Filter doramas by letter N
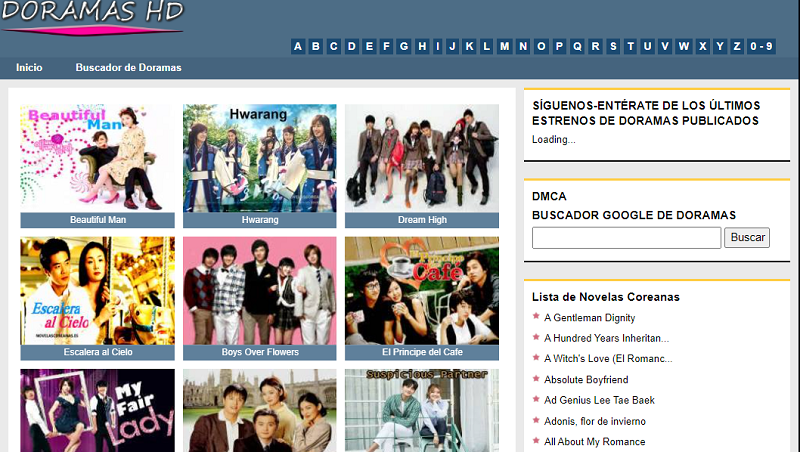Viewport: 800px width, 452px height. (523, 46)
